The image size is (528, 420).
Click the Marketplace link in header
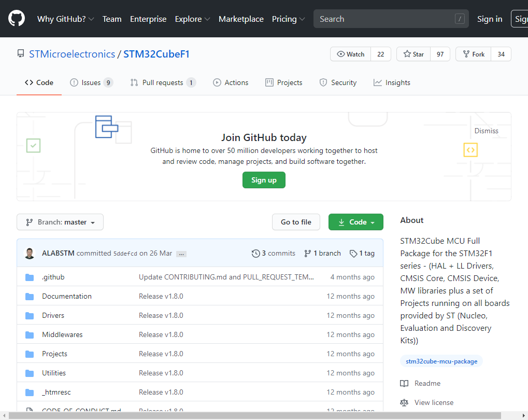[241, 19]
